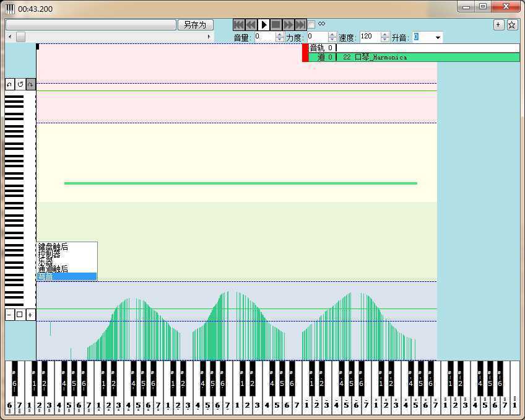Click the fast-forward transport button
Screen dimensions: 525x420
288,25
